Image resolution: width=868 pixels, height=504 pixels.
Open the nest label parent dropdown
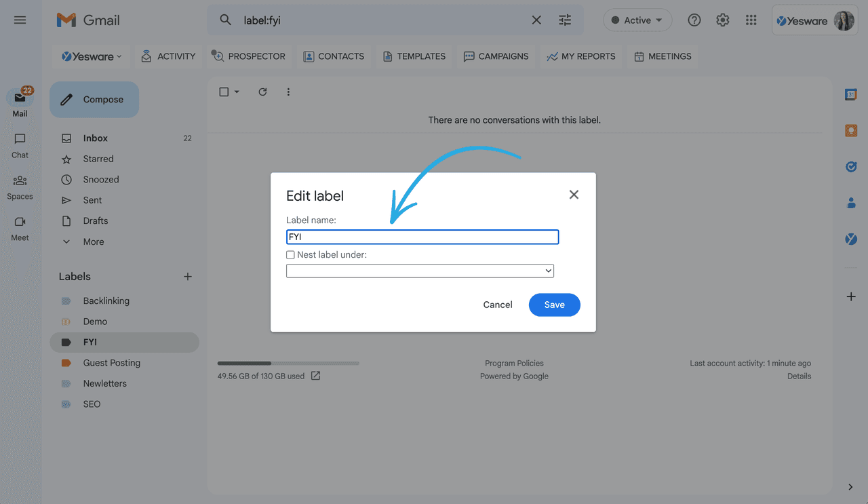[419, 270]
